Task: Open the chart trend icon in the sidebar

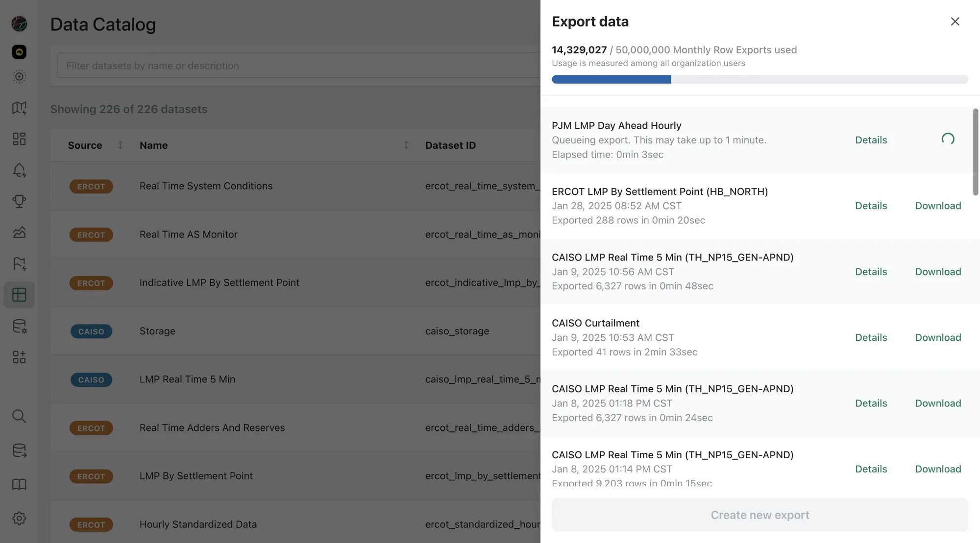Action: coord(19,232)
